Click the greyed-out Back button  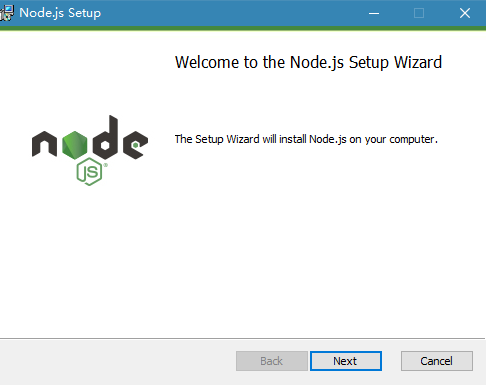coord(272,361)
